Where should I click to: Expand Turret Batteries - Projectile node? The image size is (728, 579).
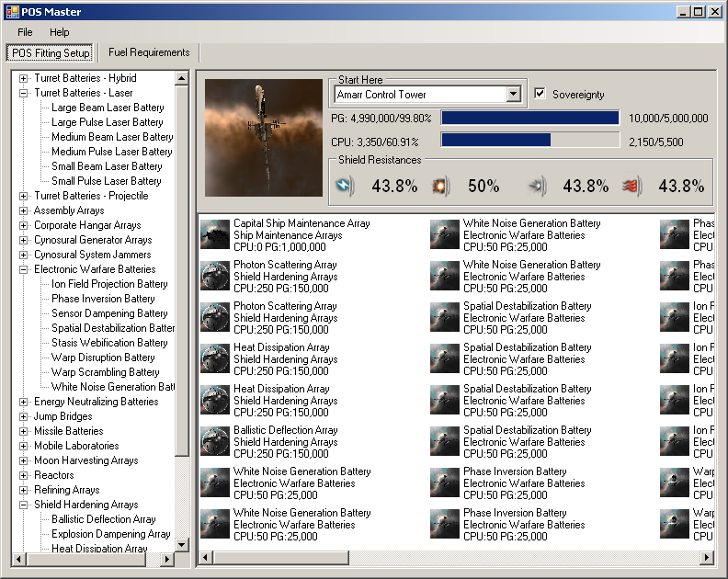coord(23,197)
